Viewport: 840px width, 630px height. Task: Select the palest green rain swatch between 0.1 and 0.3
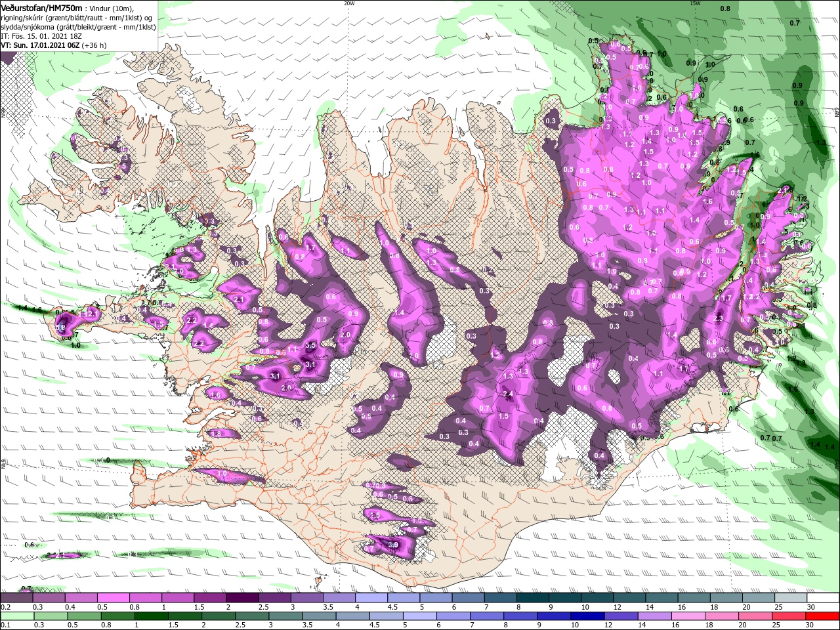17,616
